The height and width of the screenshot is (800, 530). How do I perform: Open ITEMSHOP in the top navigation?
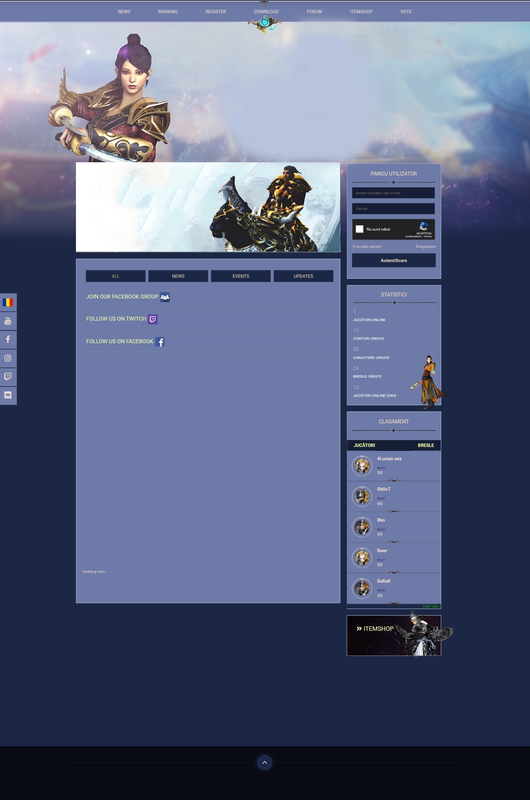[361, 12]
